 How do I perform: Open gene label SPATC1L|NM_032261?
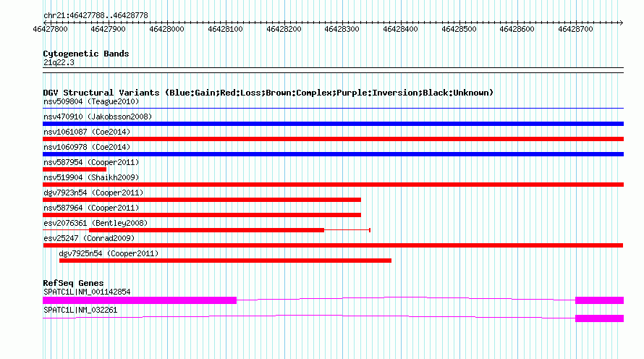click(80, 310)
